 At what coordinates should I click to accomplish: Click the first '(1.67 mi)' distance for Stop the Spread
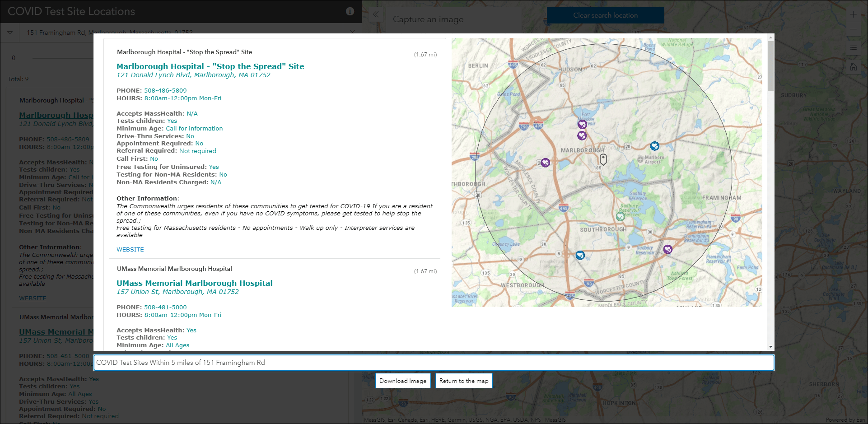[425, 55]
